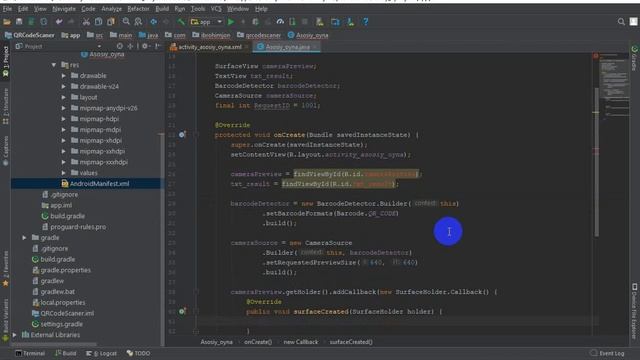Click the Profile app gauge icon
This screenshot has width=640, height=360.
pos(280,22)
